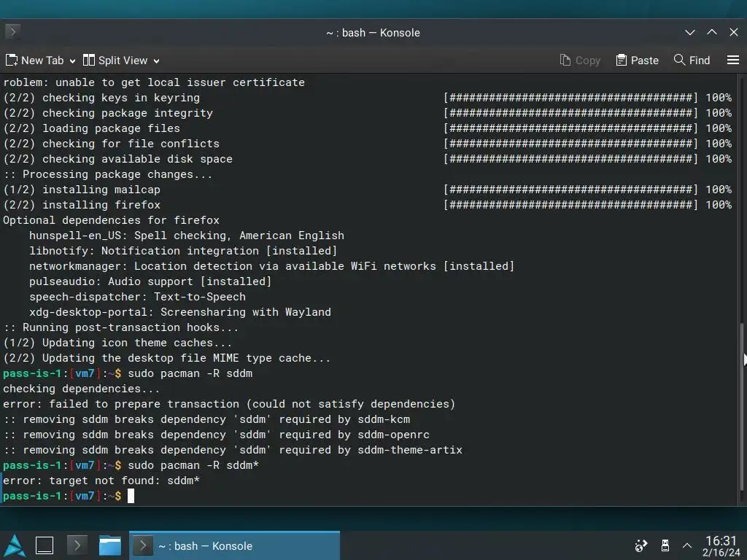
Task: Click 'checking available disk space' line
Action: [x=117, y=159]
